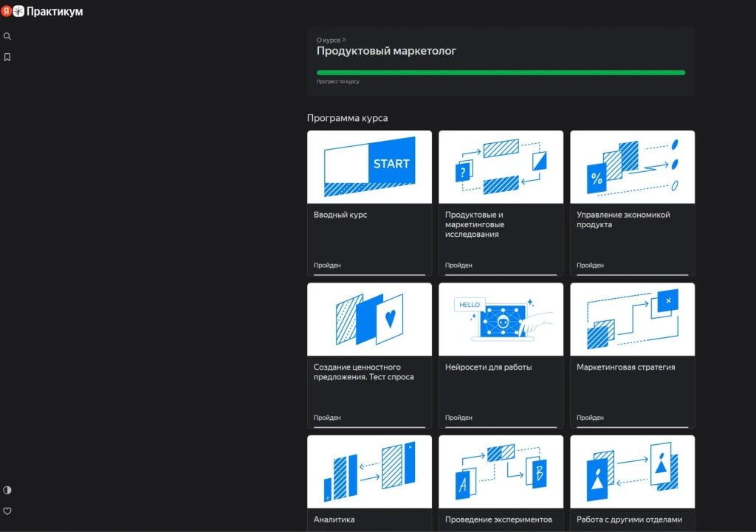The width and height of the screenshot is (756, 532).
Task: Click progress line under Вводный курс card
Action: (369, 274)
